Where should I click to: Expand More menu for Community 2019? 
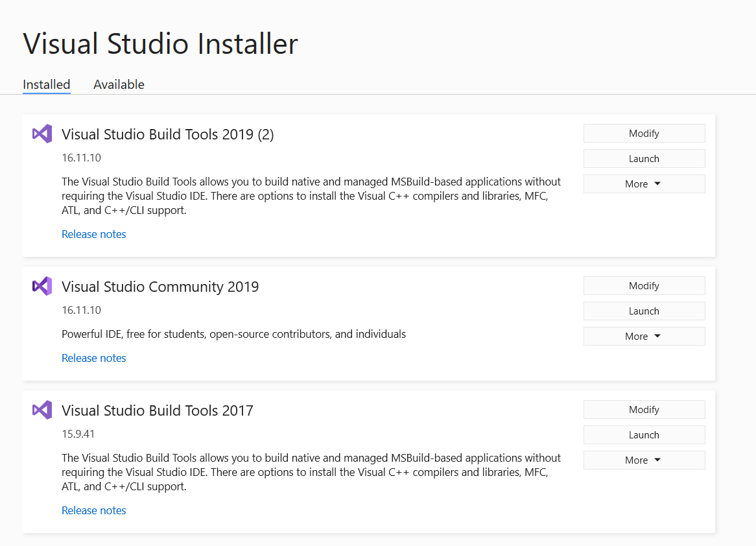pyautogui.click(x=644, y=336)
